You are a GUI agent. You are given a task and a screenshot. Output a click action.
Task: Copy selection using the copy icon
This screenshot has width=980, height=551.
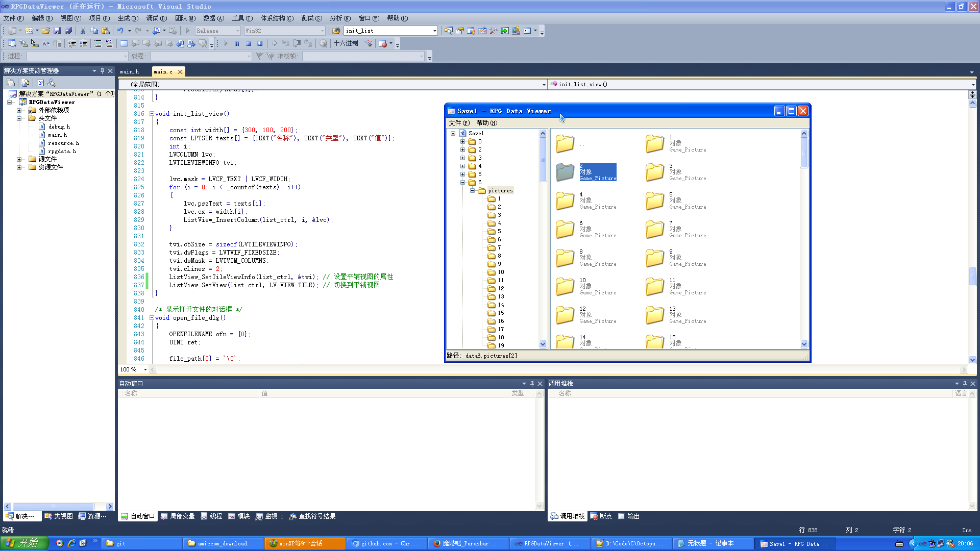94,31
